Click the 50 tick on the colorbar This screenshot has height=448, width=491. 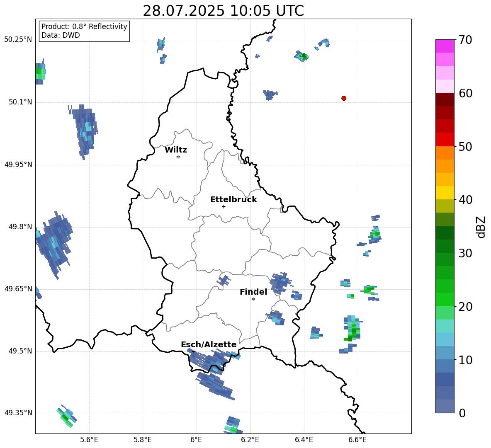tap(465, 147)
